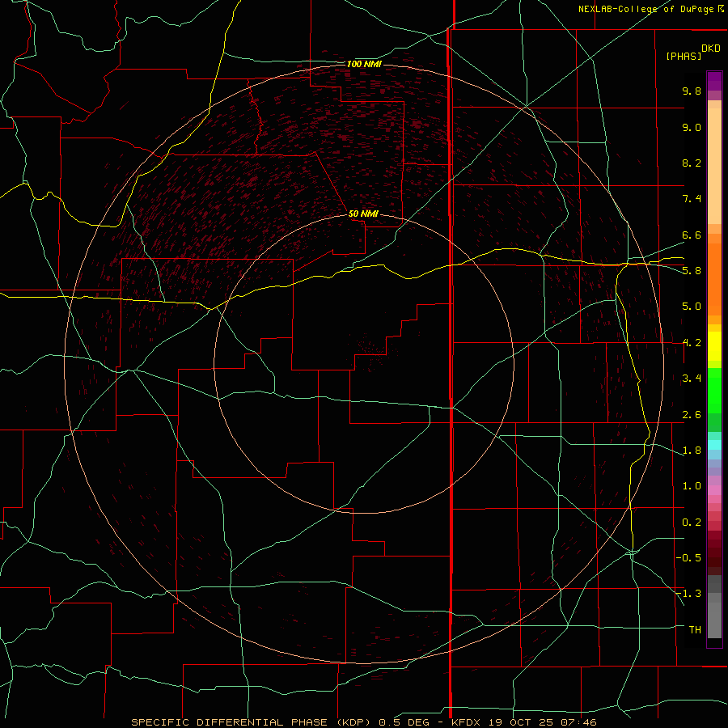728x728 pixels.
Task: Click the -0.5 value on color scale
Action: pyautogui.click(x=689, y=558)
